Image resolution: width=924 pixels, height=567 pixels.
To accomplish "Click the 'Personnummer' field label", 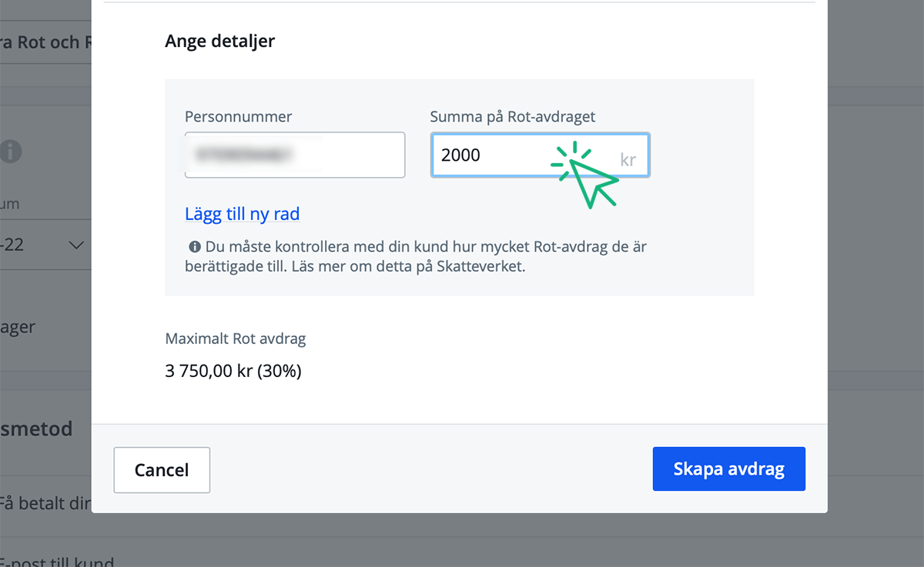I will click(x=238, y=117).
